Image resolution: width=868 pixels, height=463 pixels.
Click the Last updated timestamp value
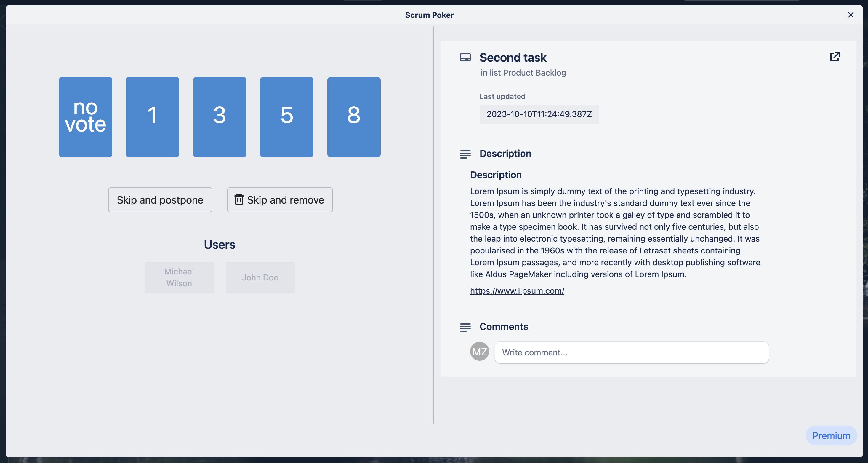pyautogui.click(x=539, y=114)
